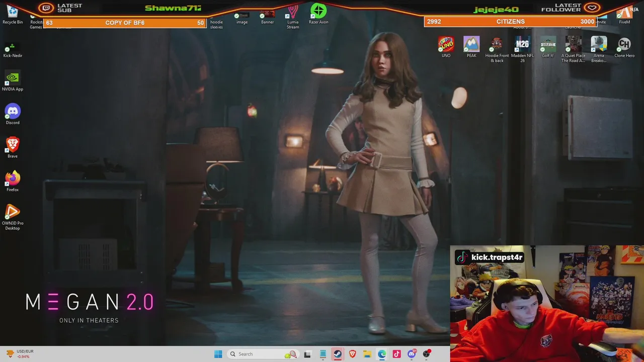Image resolution: width=644 pixels, height=362 pixels.
Task: Open File Explorer from the taskbar
Action: 367,354
